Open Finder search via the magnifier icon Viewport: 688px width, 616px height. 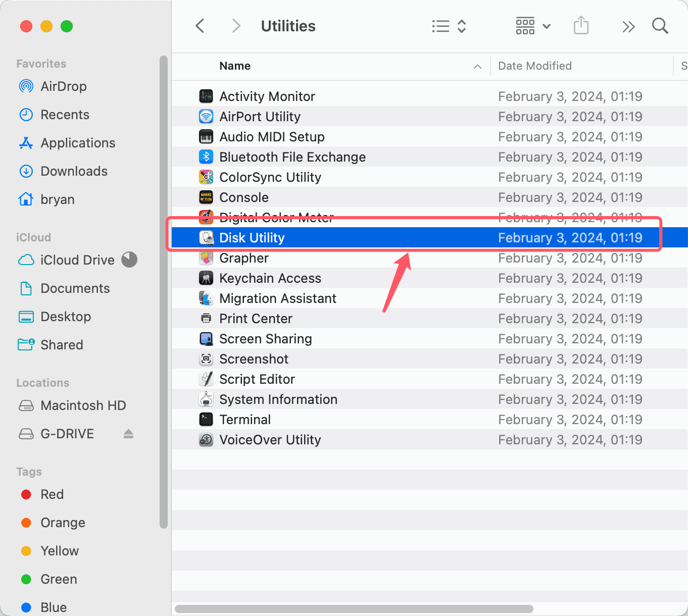pos(660,26)
